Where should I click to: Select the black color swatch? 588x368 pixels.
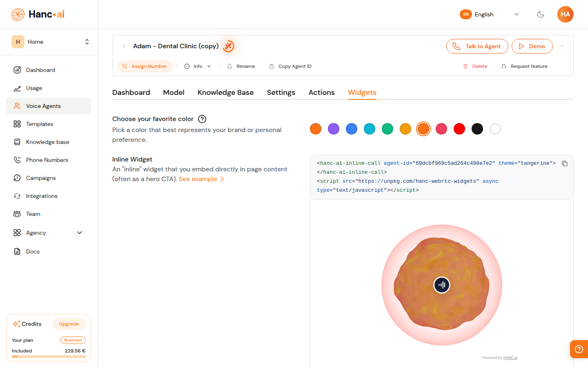[x=477, y=129]
